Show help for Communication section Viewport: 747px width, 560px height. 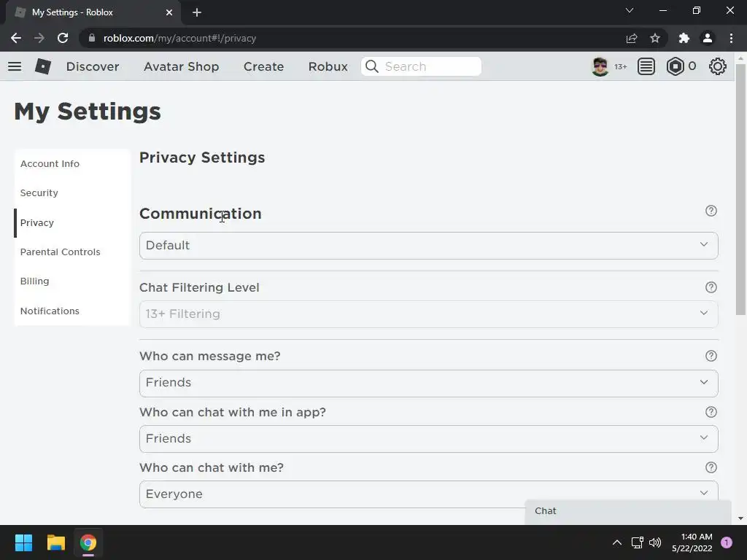tap(711, 211)
